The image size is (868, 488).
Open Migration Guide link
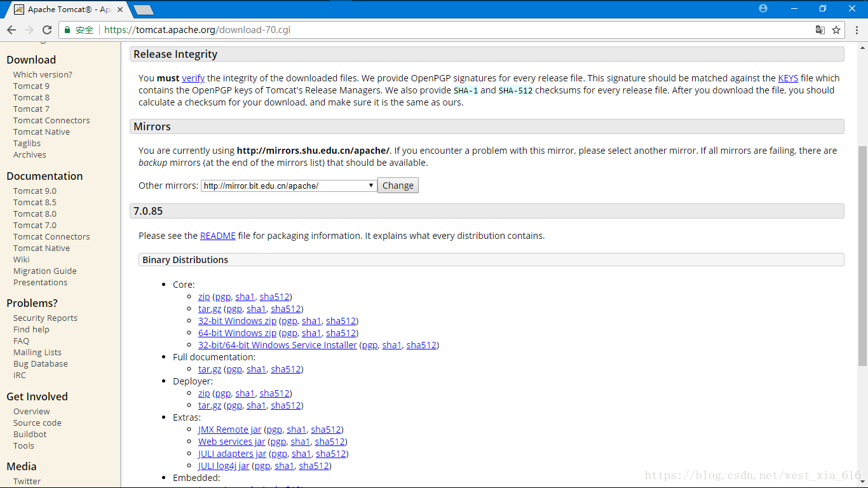pos(44,271)
